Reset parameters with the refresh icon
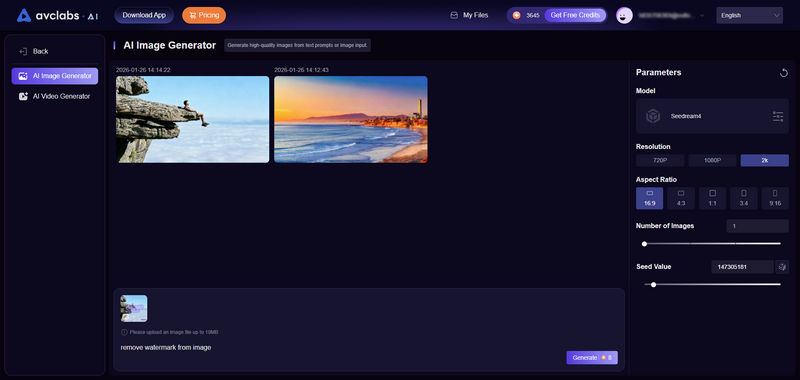Image resolution: width=800 pixels, height=380 pixels. tap(784, 73)
